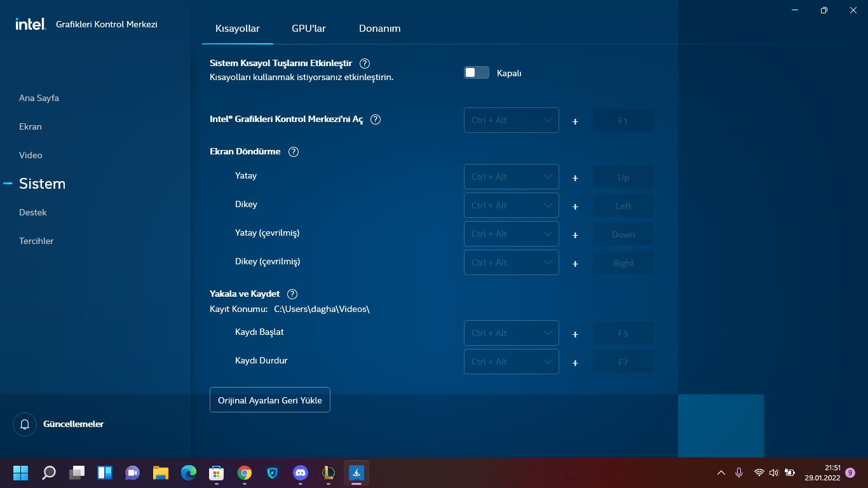Open taskbar Search
This screenshot has height=488, width=868.
[49, 473]
